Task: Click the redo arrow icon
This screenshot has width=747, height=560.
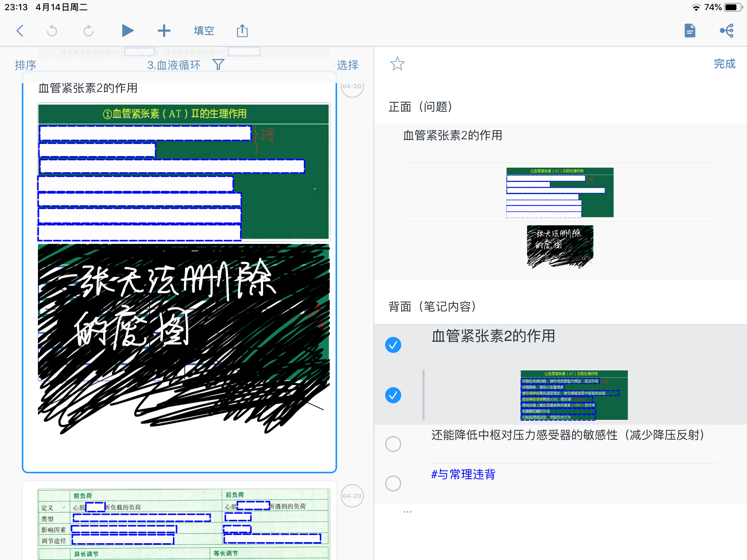Action: (x=89, y=31)
